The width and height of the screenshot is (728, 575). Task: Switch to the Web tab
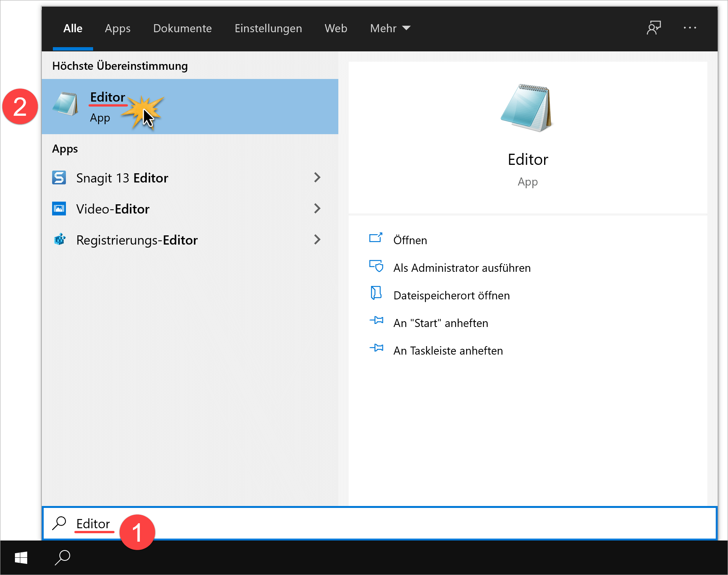(x=336, y=28)
